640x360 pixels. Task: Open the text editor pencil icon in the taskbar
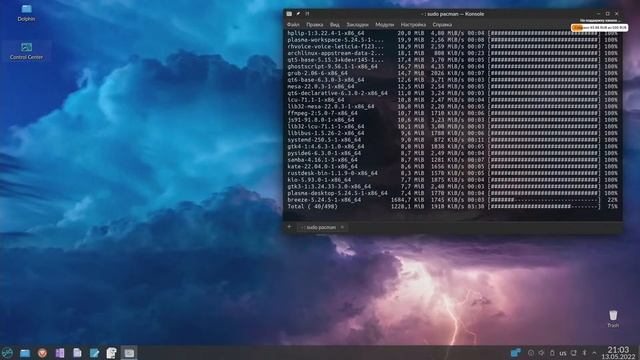[94, 353]
